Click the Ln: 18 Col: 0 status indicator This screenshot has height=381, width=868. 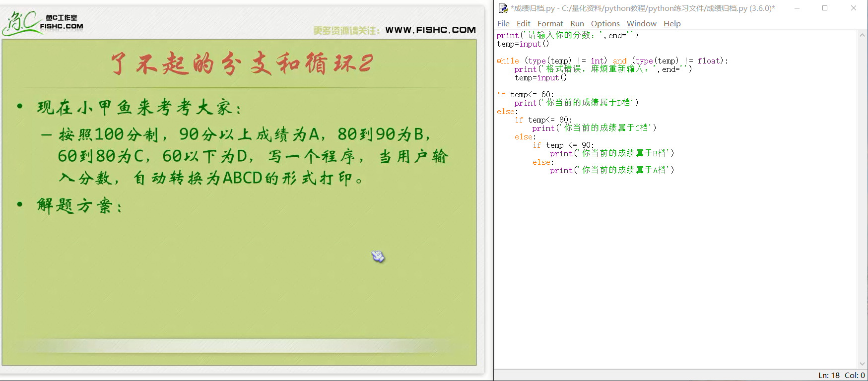click(841, 375)
